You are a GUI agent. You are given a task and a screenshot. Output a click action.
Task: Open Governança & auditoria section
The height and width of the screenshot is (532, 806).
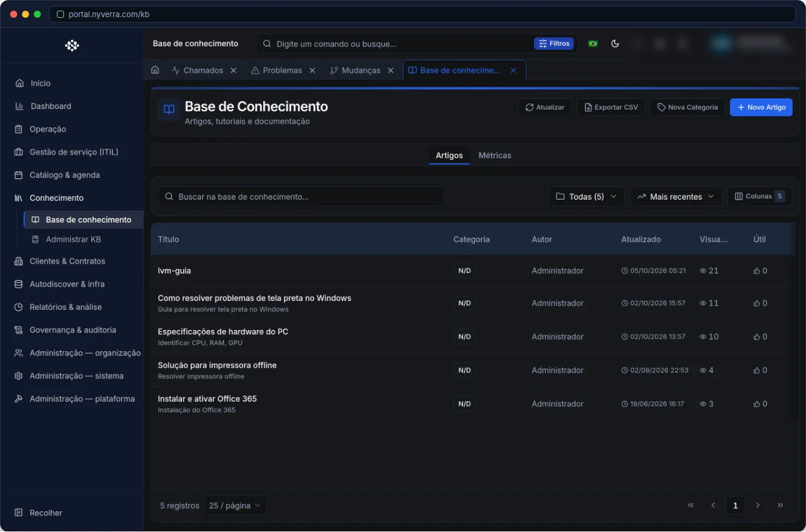pyautogui.click(x=72, y=330)
